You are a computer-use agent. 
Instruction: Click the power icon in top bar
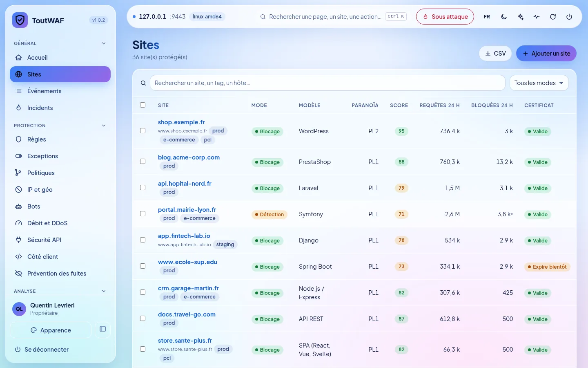coord(569,17)
